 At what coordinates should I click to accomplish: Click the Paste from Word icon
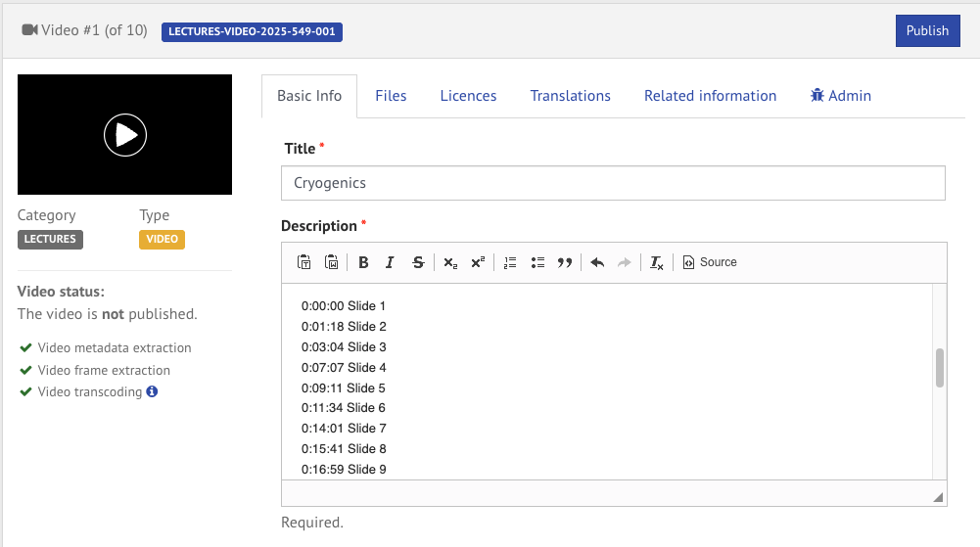(x=331, y=262)
